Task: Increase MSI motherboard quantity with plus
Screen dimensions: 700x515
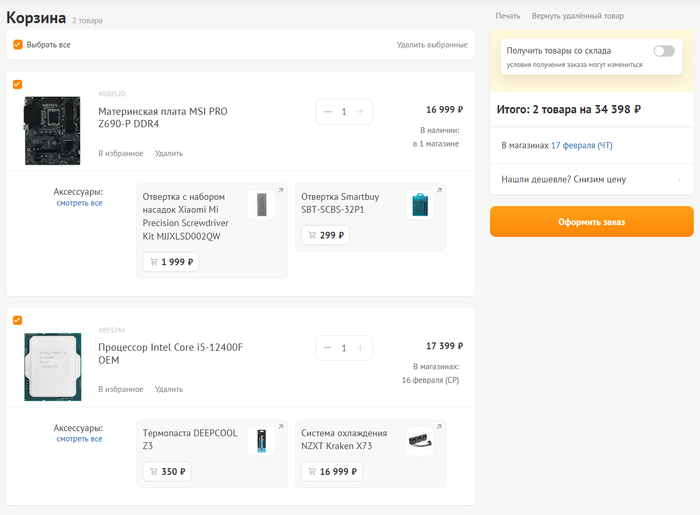Action: coord(360,112)
